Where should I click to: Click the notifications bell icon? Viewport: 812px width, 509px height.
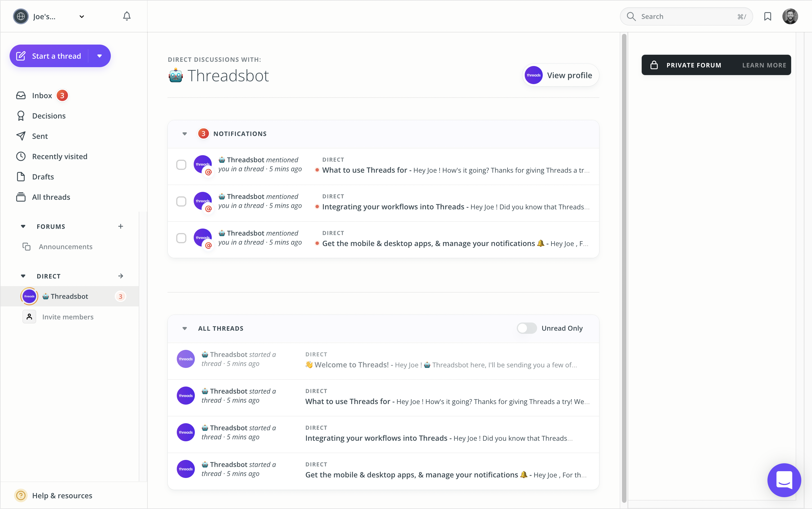(x=127, y=16)
